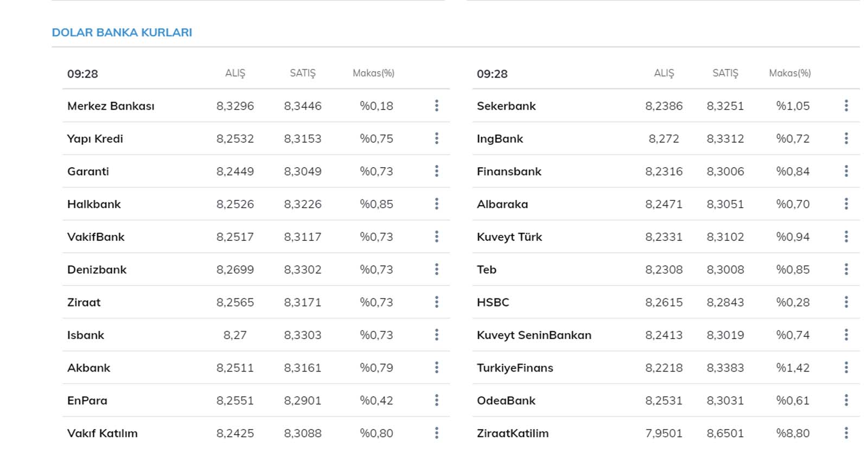The width and height of the screenshot is (868, 459).
Task: Click the ALIŞ column header in left table
Action: [235, 73]
